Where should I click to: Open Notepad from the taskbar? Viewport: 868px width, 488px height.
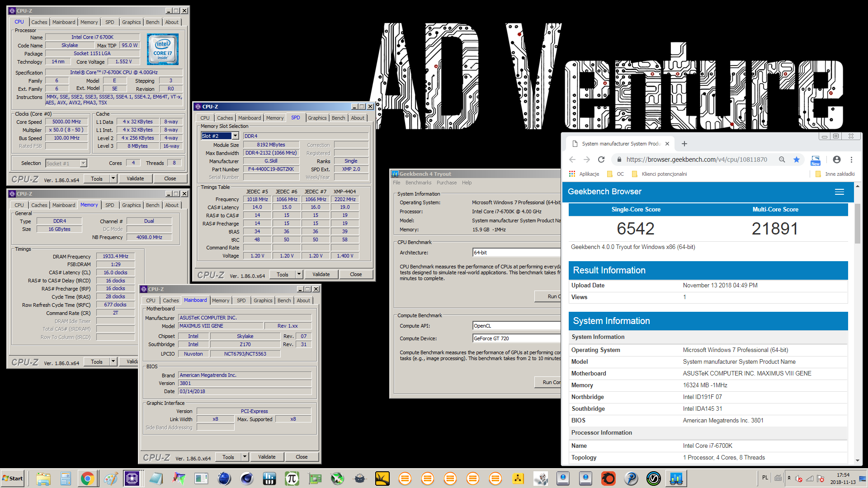coord(156,479)
